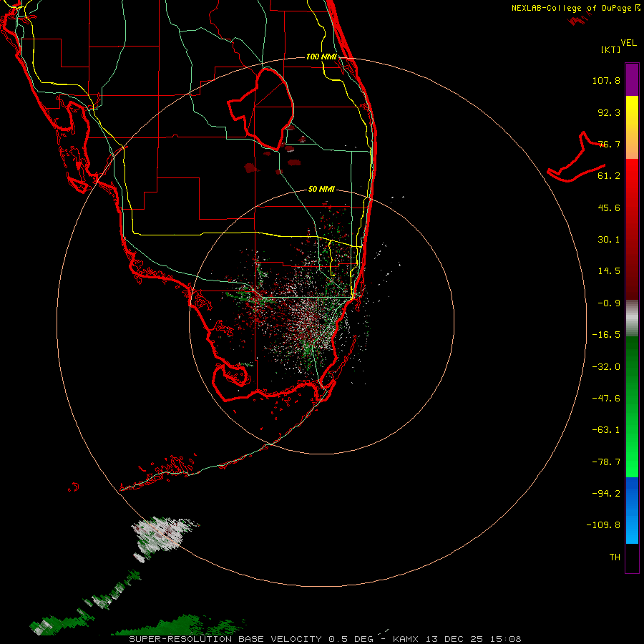This screenshot has height=644, width=644.
Task: Select the -63.1 legend value
Action: coord(606,430)
